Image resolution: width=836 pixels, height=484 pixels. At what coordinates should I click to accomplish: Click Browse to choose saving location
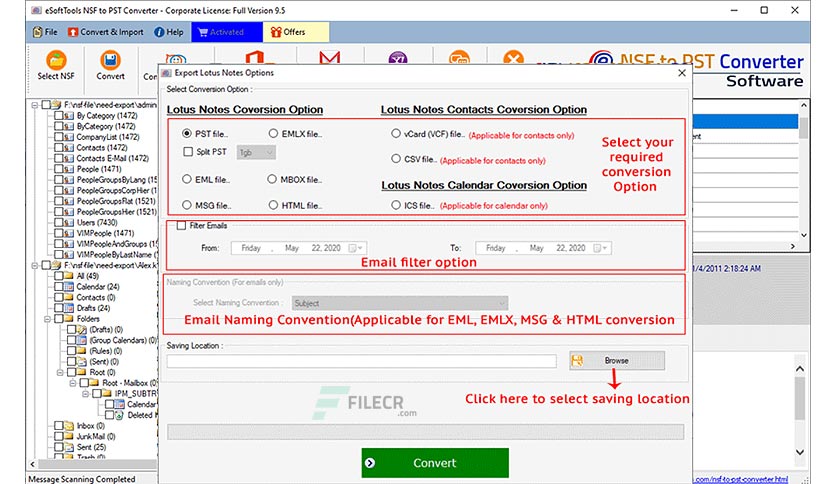pos(617,361)
